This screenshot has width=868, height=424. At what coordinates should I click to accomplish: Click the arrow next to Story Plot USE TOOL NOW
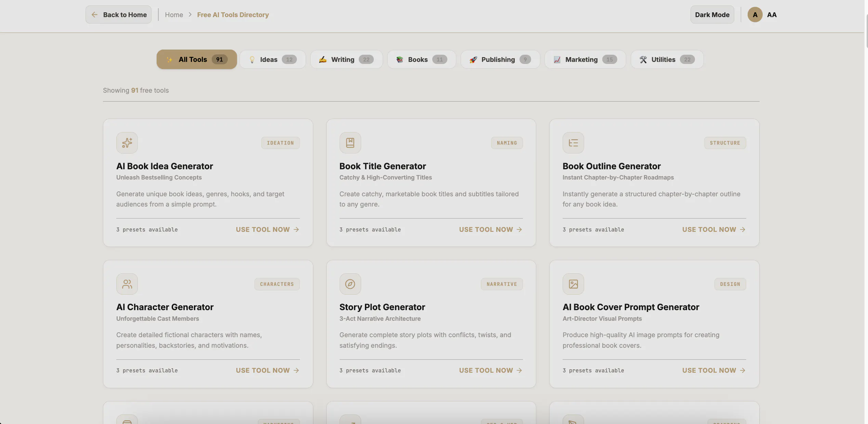519,370
